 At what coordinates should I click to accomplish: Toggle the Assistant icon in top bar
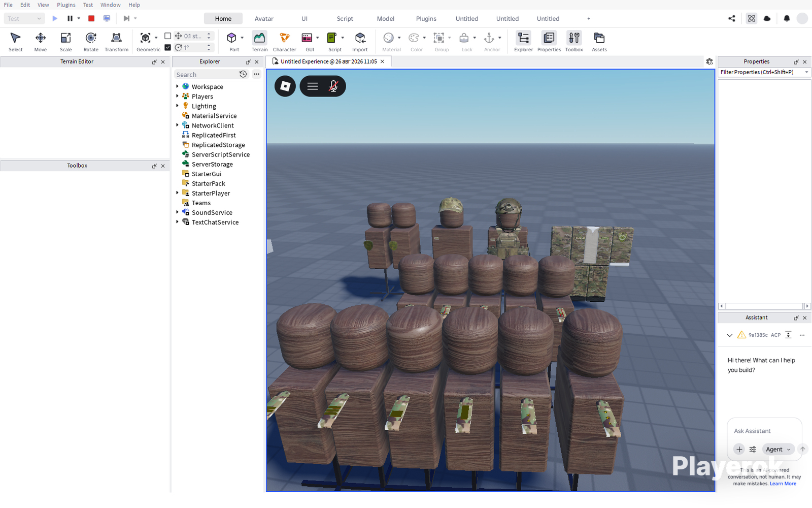pyautogui.click(x=752, y=18)
